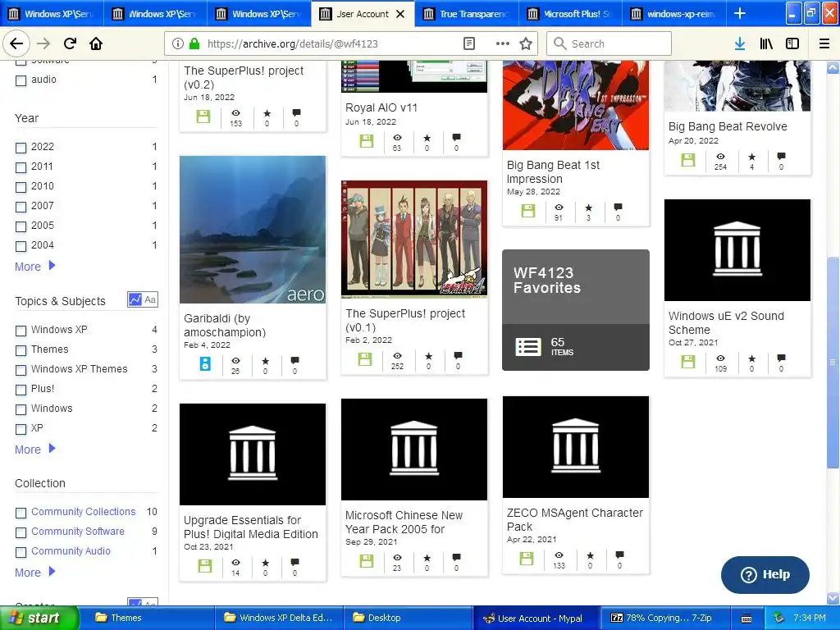Image resolution: width=840 pixels, height=630 pixels.
Task: Tick the 2022 year filter checkbox
Action: [21, 148]
